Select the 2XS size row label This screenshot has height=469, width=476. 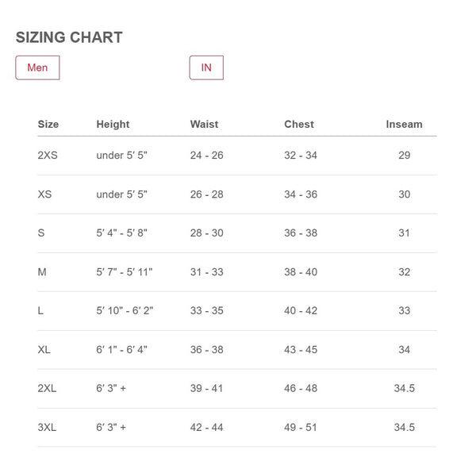tap(48, 155)
